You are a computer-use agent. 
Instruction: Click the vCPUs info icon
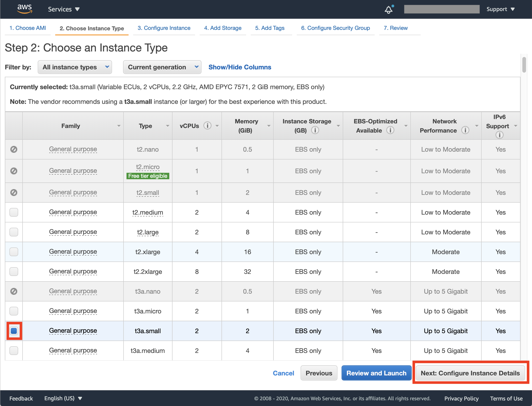[207, 126]
